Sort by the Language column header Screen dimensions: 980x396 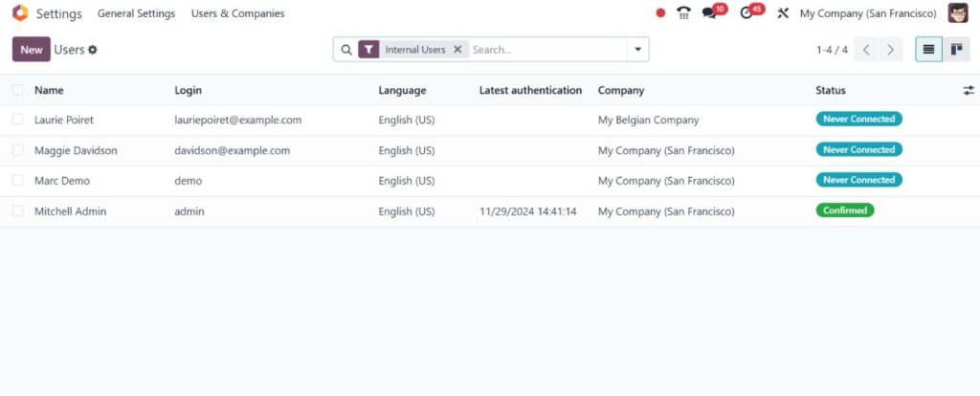pyautogui.click(x=402, y=90)
